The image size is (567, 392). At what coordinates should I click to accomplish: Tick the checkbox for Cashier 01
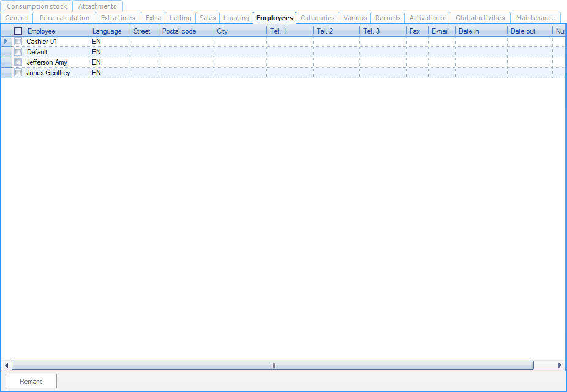pos(18,42)
